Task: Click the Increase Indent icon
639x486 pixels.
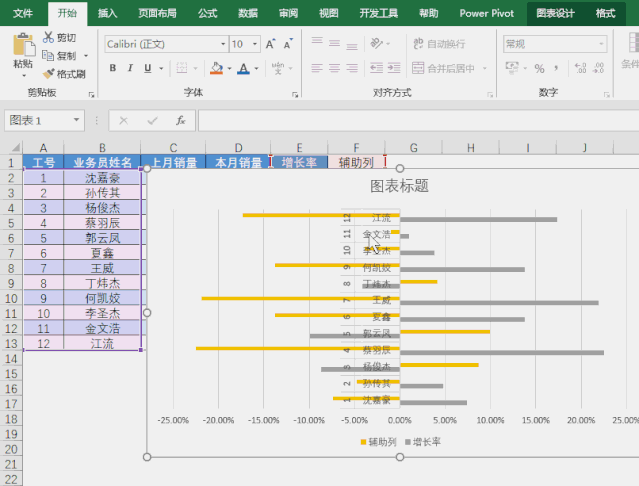Action: point(394,68)
